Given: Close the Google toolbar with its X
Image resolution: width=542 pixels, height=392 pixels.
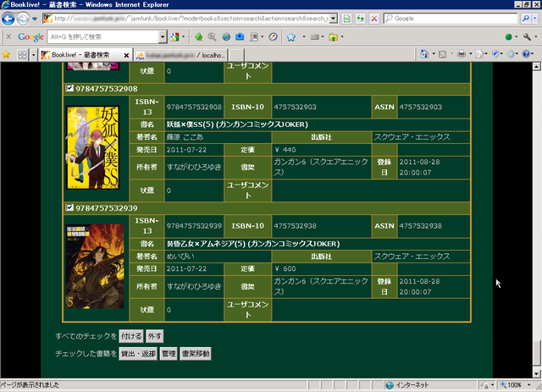Looking at the screenshot, I should (x=8, y=36).
